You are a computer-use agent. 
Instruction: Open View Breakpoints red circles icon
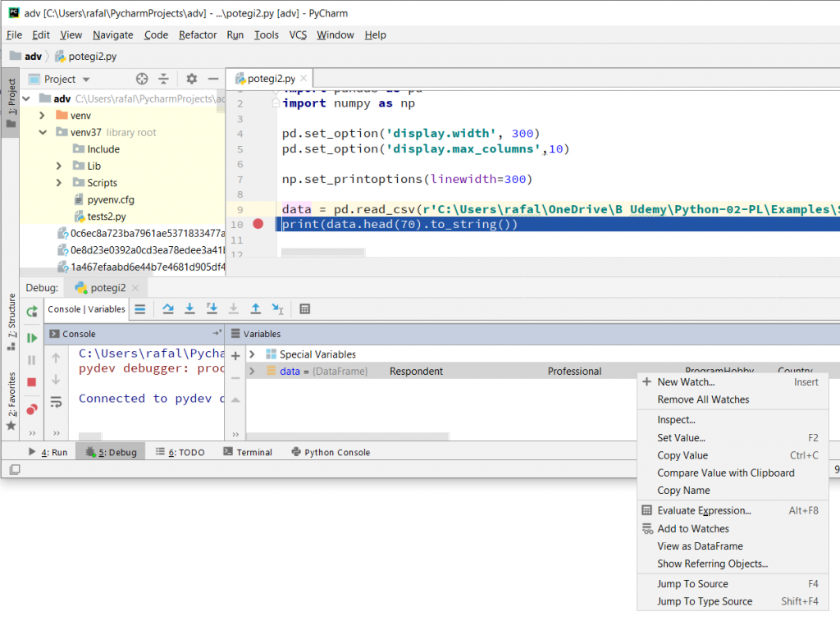32,410
